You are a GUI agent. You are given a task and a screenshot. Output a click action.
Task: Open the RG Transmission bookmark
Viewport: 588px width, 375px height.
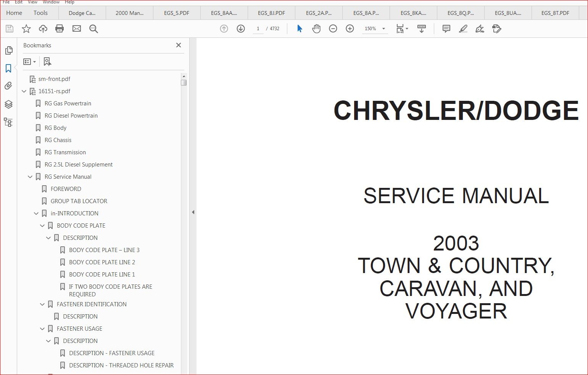tap(65, 152)
